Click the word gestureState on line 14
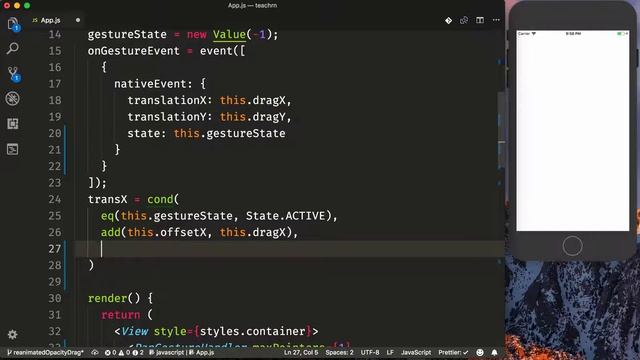 (x=127, y=34)
